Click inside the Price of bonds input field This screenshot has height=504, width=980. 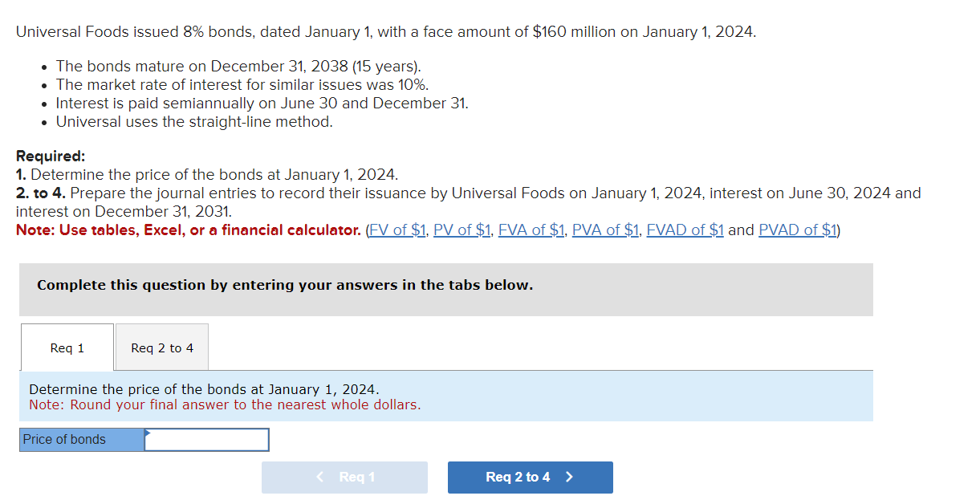pos(209,439)
